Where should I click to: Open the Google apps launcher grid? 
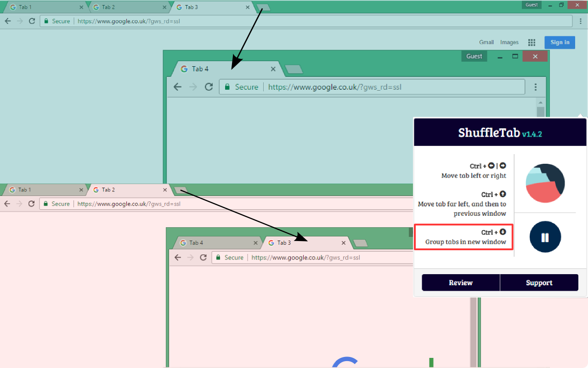tap(531, 42)
